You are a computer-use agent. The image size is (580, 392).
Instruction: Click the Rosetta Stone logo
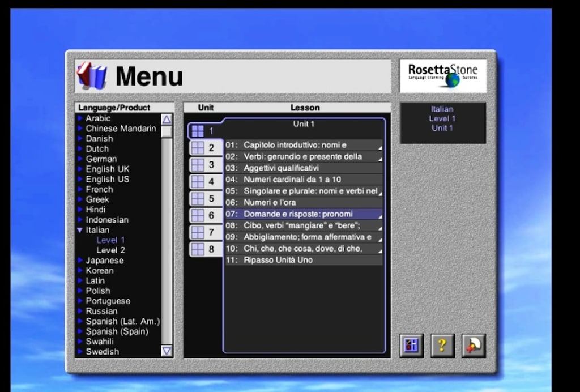(x=443, y=76)
